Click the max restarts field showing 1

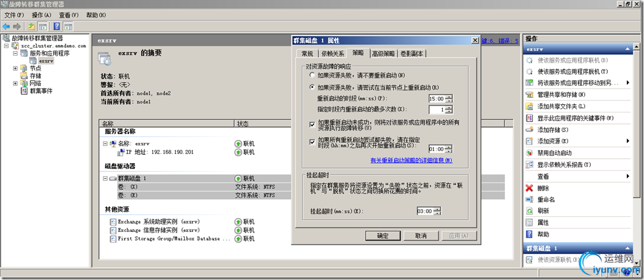click(437, 109)
